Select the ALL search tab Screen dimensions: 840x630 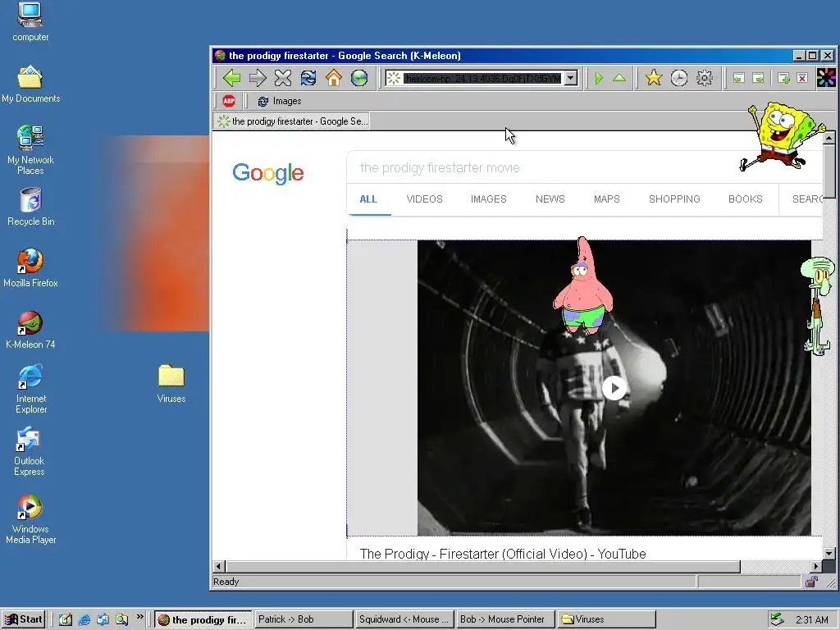pos(368,199)
